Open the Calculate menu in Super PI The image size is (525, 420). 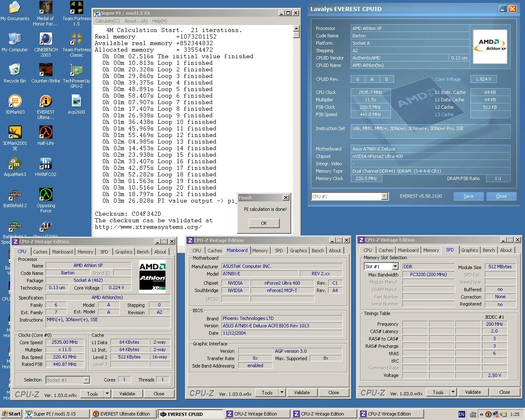107,21
